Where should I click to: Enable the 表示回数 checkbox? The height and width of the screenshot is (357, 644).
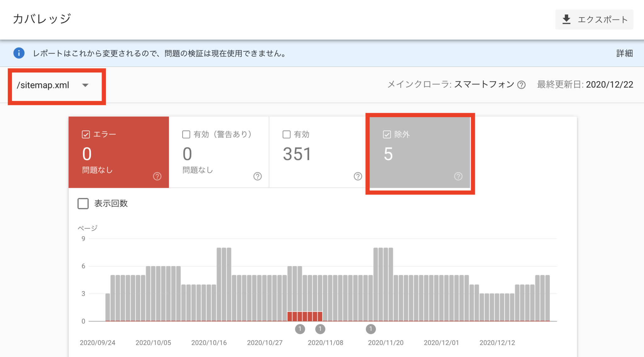tap(83, 203)
